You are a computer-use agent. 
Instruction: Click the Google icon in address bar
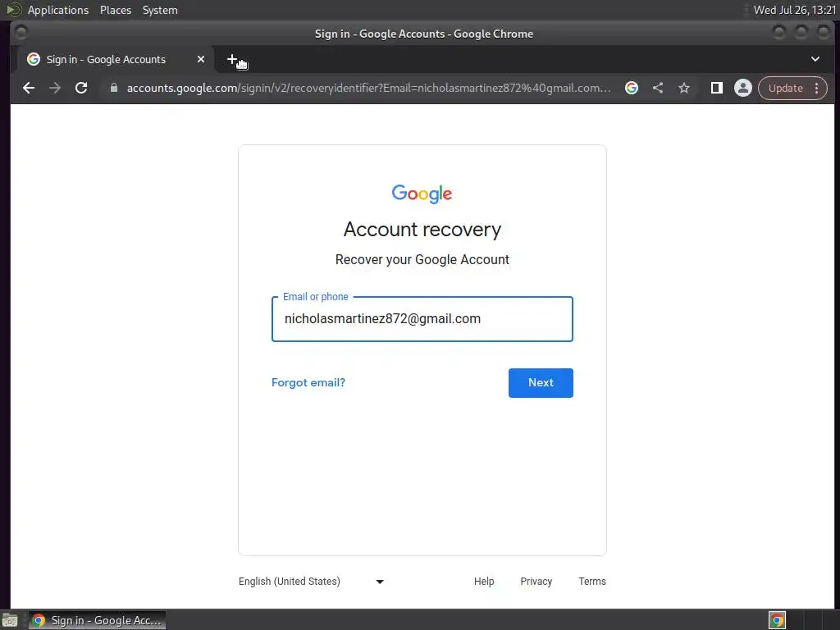632,88
